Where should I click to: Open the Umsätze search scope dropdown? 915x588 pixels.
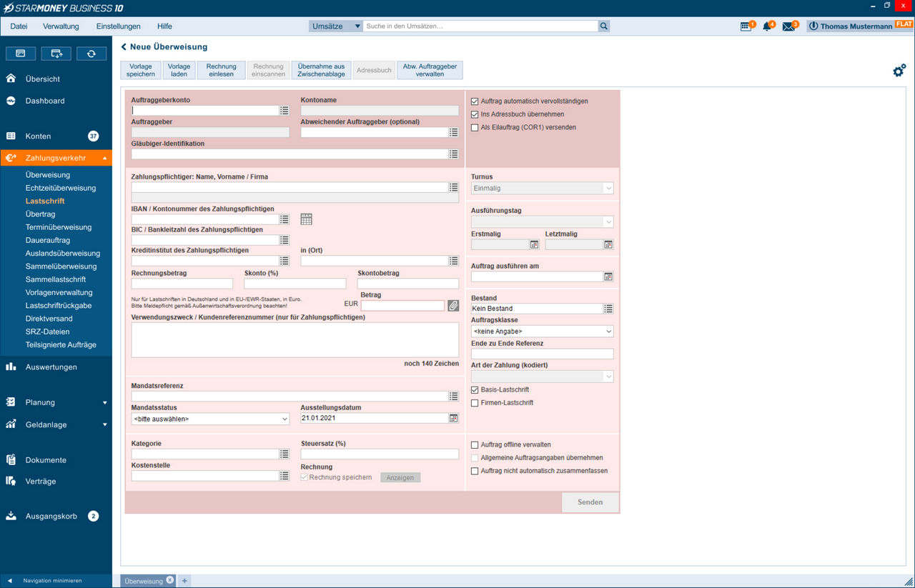click(335, 26)
